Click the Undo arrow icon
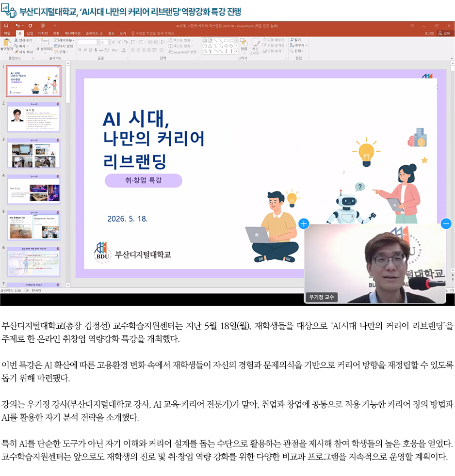The width and height of the screenshot is (455, 476). (17, 26)
